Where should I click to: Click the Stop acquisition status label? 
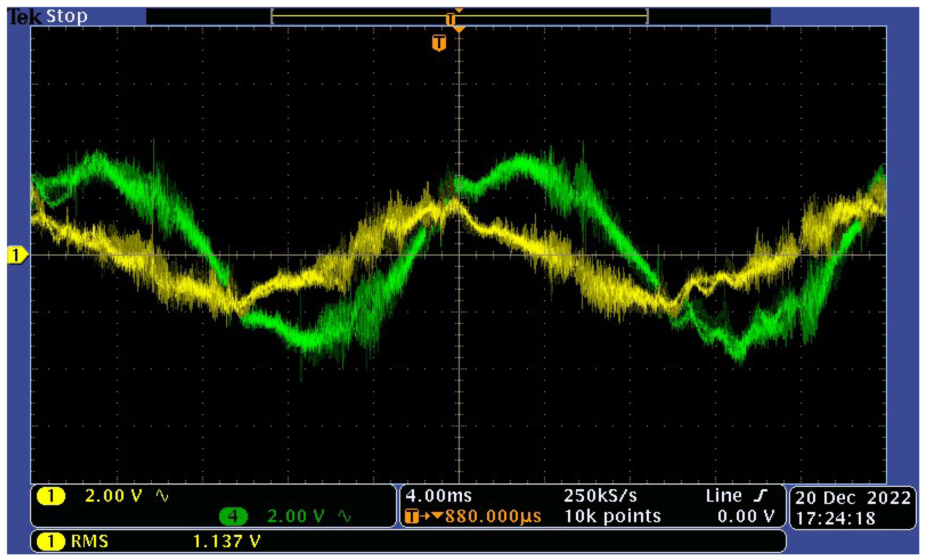67,16
